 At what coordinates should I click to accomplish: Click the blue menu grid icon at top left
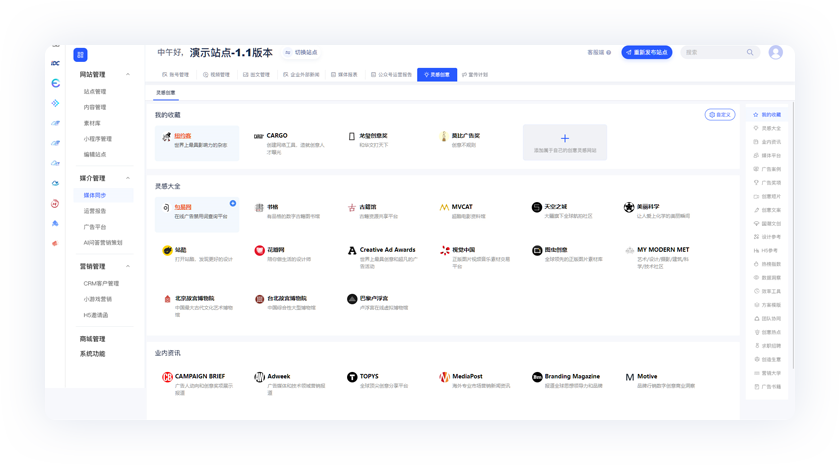point(80,55)
